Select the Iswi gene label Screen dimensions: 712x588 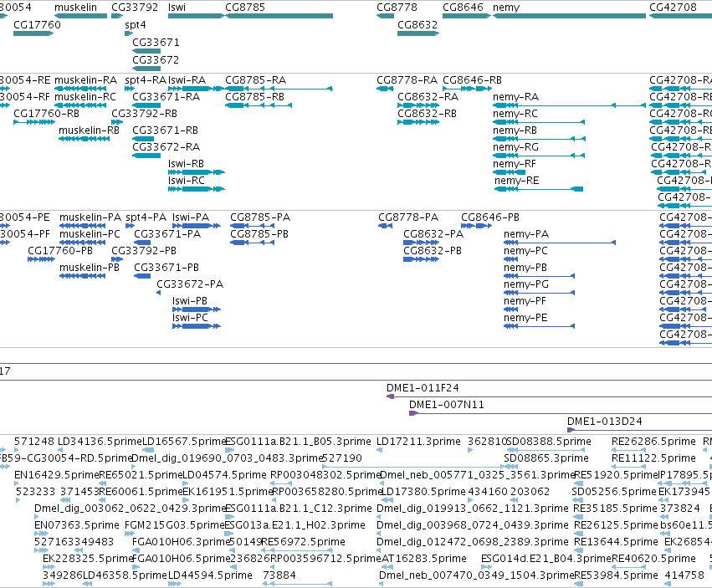click(x=177, y=8)
